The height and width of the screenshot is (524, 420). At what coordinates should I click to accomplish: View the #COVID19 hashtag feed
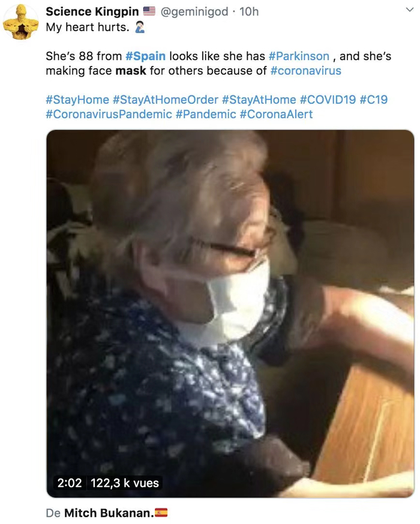[327, 99]
